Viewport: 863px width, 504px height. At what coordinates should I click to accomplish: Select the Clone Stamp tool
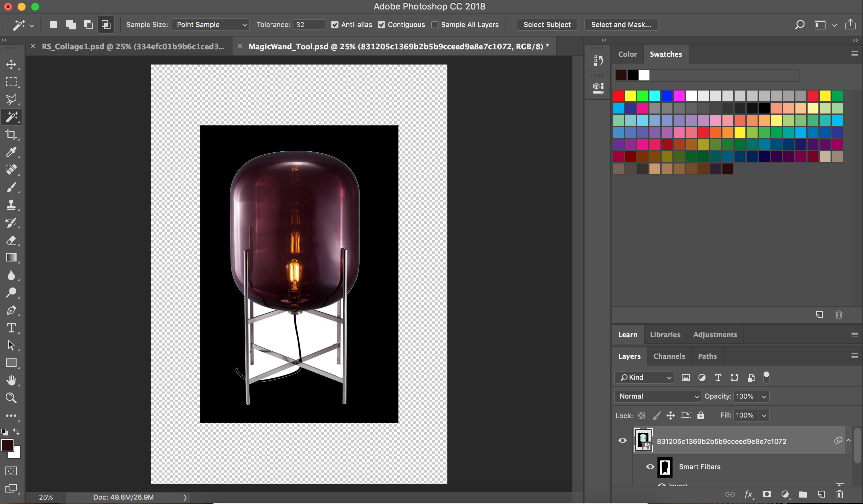click(x=11, y=205)
